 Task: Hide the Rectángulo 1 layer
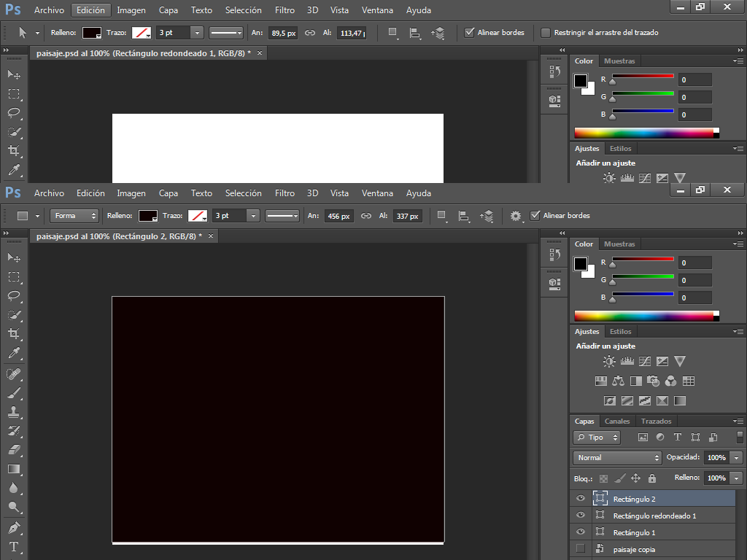click(x=580, y=532)
